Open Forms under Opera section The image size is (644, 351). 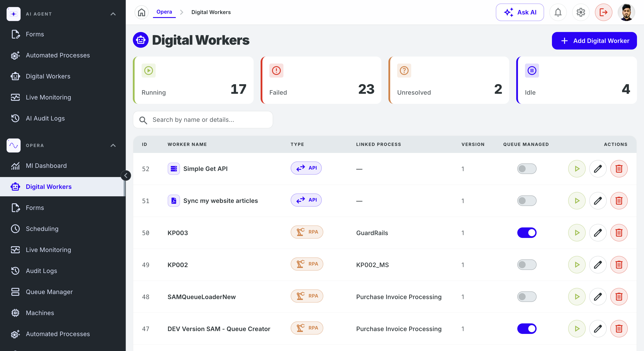(x=62, y=208)
